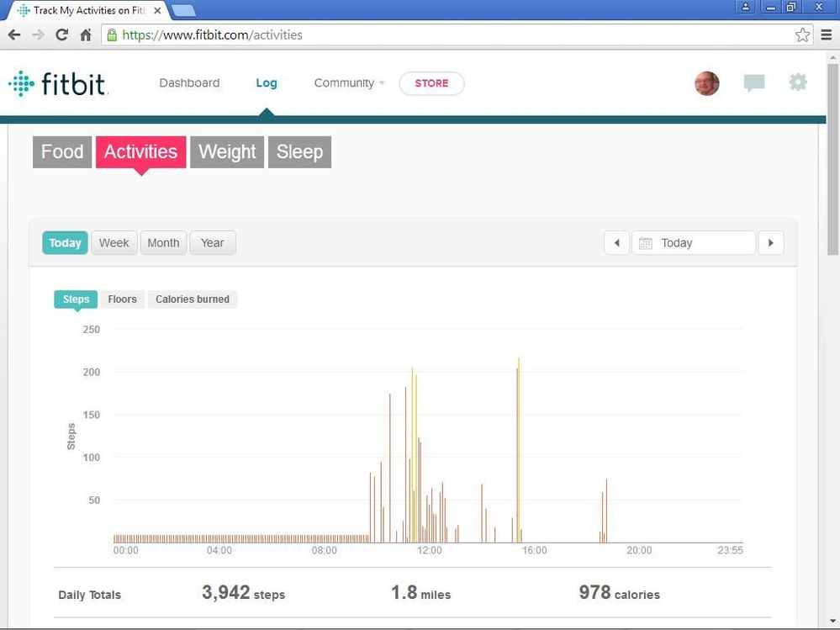Click the Chrome user profile icon
Viewport: 840px width, 630px height.
(745, 7)
